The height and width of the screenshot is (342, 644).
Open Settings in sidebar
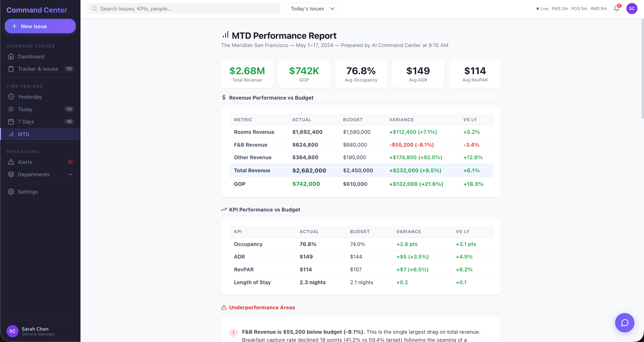(x=40, y=192)
